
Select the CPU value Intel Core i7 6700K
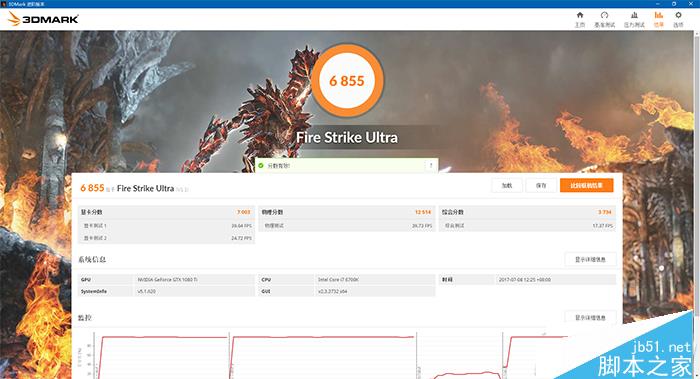(x=338, y=279)
